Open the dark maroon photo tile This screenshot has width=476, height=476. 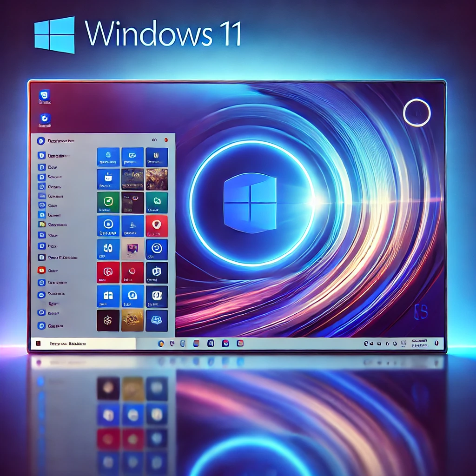coord(132,203)
